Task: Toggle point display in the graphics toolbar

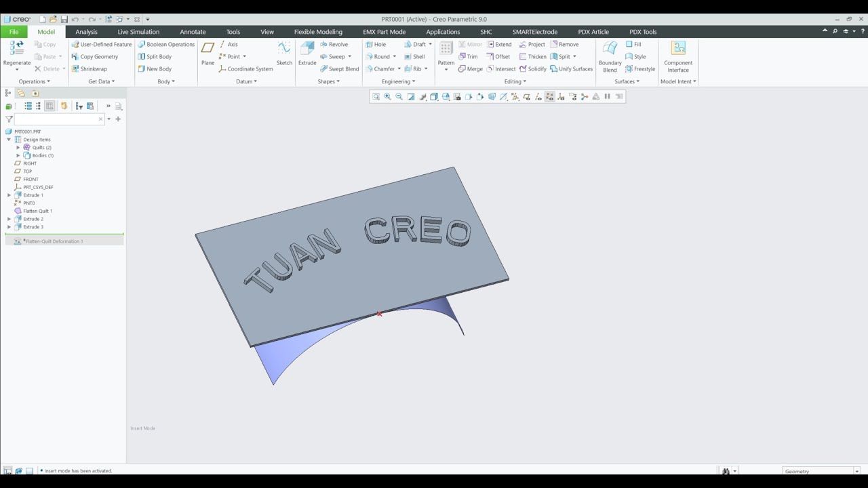Action: (x=550, y=96)
